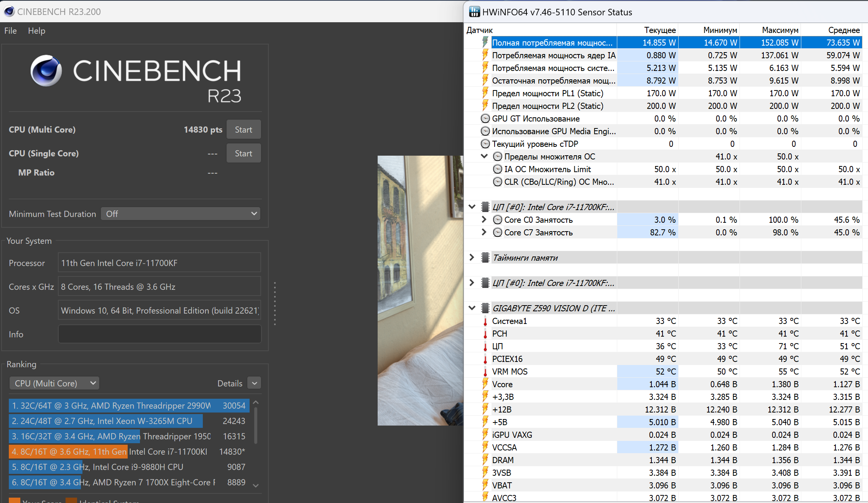Image resolution: width=868 pixels, height=503 pixels.
Task: Start the CPU (Multi Core) test
Action: tap(243, 130)
